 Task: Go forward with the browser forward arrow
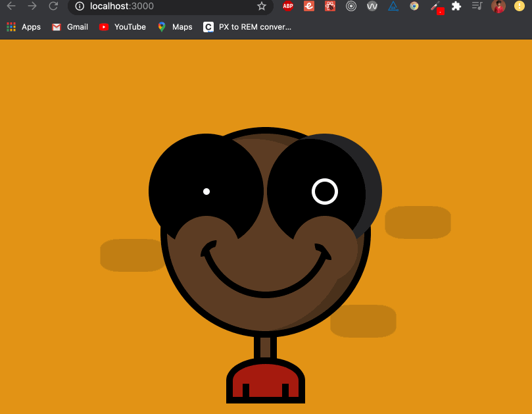pyautogui.click(x=32, y=6)
